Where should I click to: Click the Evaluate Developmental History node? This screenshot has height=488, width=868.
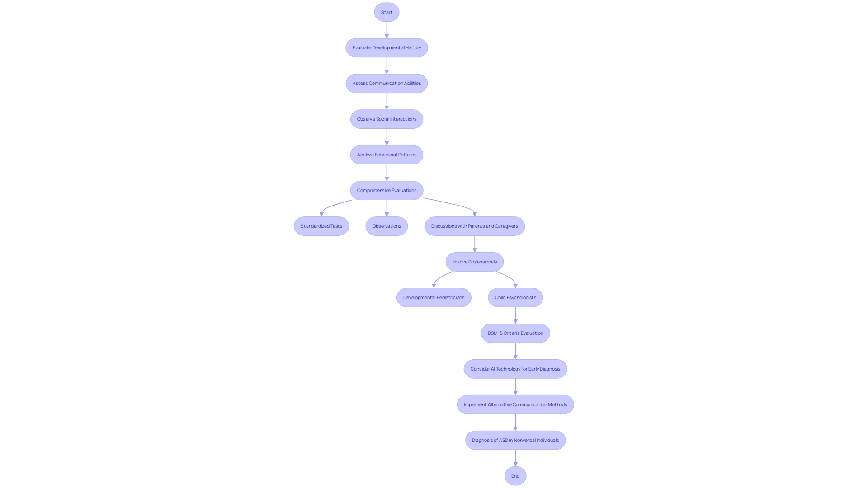tap(387, 47)
